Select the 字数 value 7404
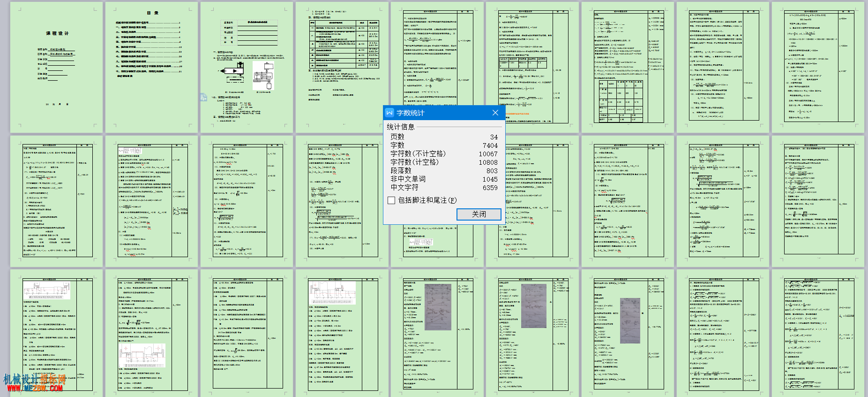868x397 pixels. pyautogui.click(x=490, y=145)
